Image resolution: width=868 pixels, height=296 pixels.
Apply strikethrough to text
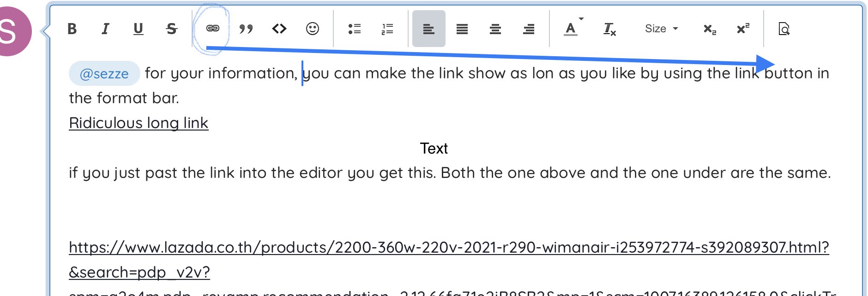coord(171,29)
